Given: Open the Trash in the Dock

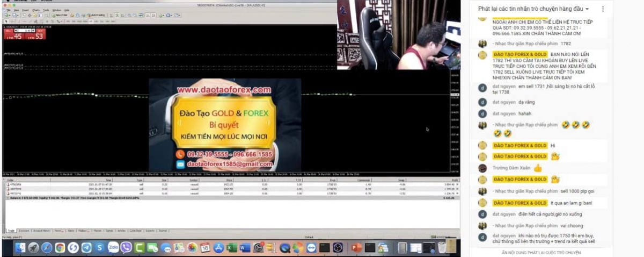Looking at the screenshot, I should (442, 247).
